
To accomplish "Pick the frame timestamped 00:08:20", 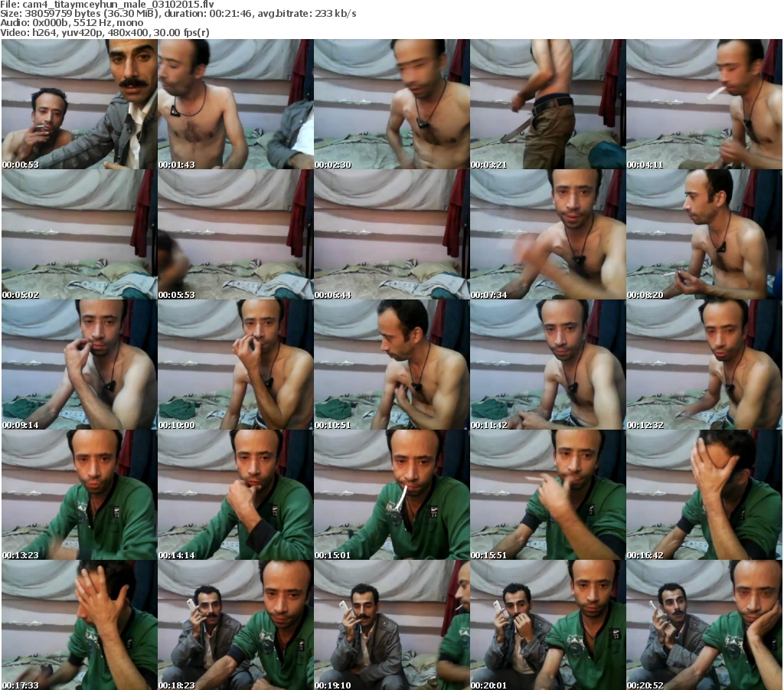I will pos(704,234).
